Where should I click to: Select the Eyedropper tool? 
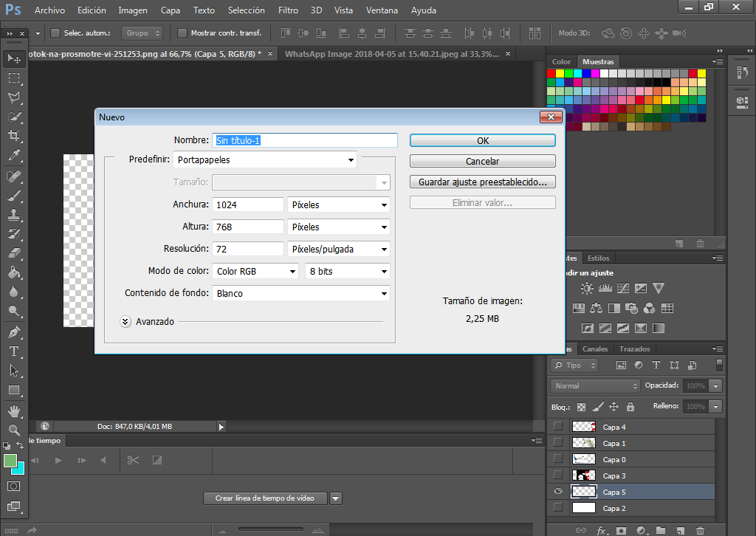[x=14, y=155]
